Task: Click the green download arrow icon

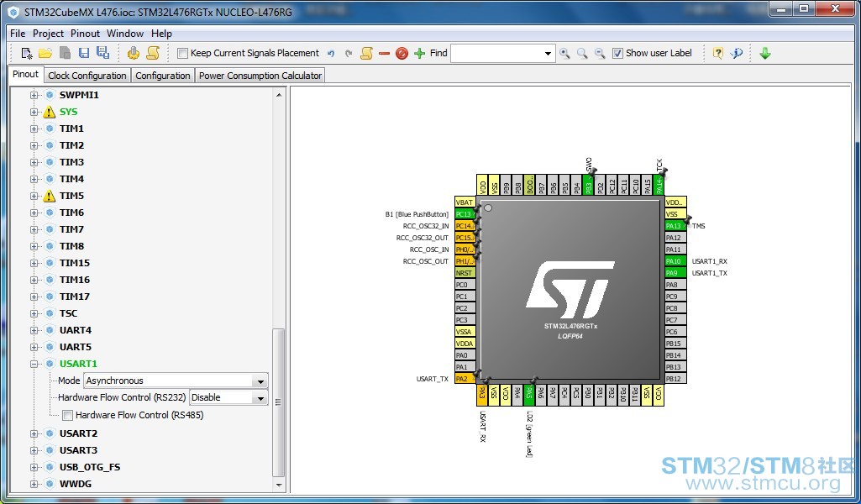Action: click(765, 53)
